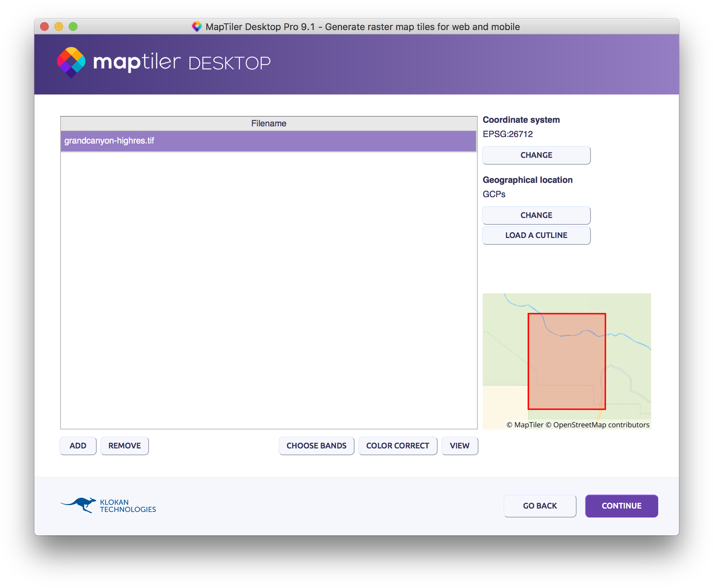Click the GCPs location value
Image resolution: width=713 pixels, height=588 pixels.
[x=494, y=194]
